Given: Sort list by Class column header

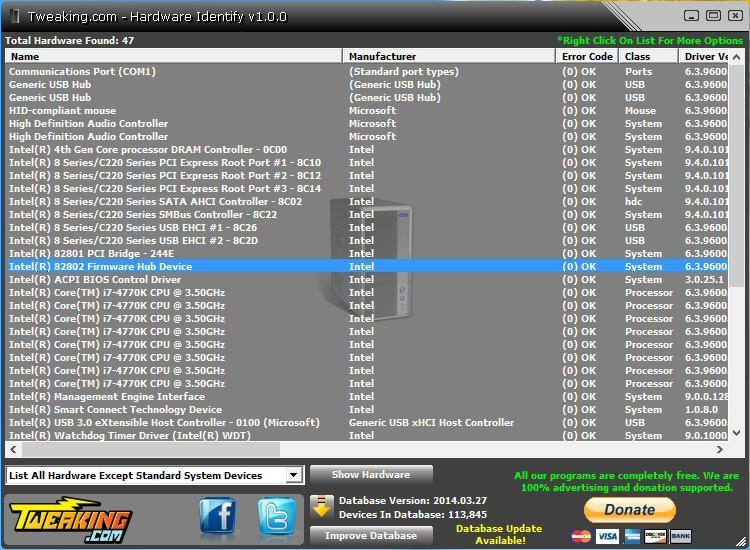Looking at the screenshot, I should tap(649, 56).
